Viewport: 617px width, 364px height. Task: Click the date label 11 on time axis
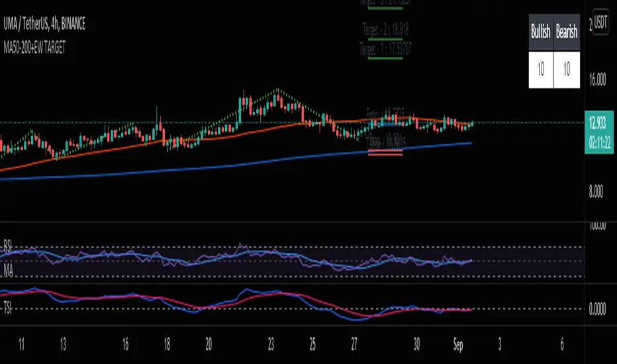click(x=22, y=345)
